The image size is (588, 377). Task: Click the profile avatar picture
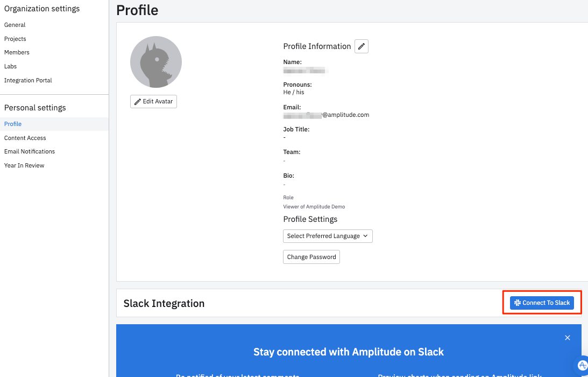[156, 62]
